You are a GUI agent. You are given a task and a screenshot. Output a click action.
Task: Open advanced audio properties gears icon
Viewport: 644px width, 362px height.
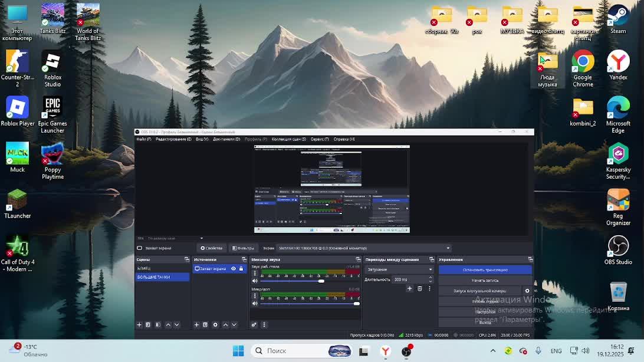click(x=254, y=325)
